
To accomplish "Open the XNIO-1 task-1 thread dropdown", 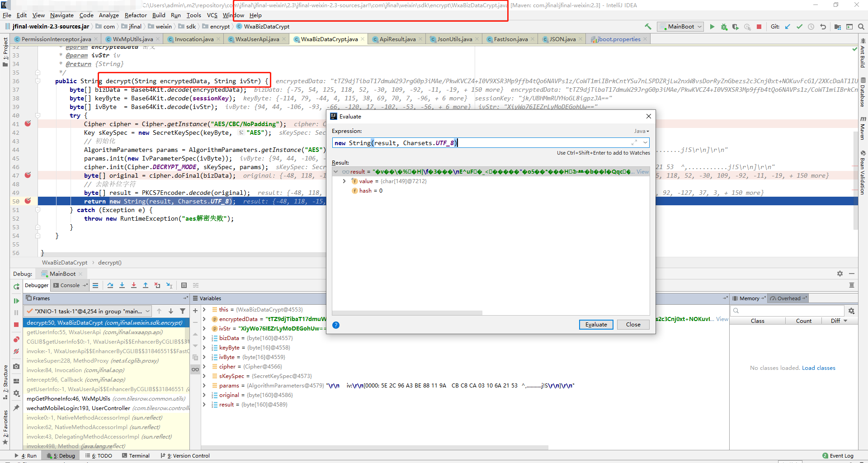I will (x=88, y=311).
